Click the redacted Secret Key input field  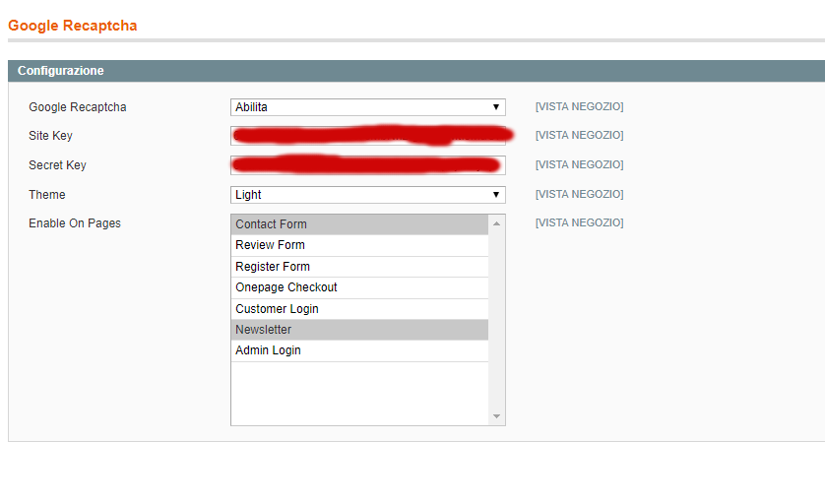(368, 165)
